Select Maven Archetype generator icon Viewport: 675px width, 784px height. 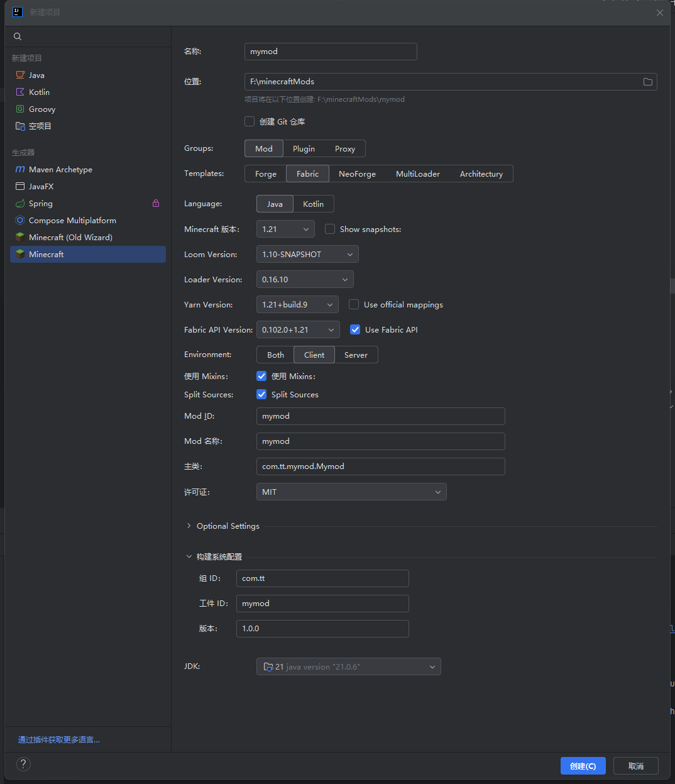pyautogui.click(x=20, y=170)
